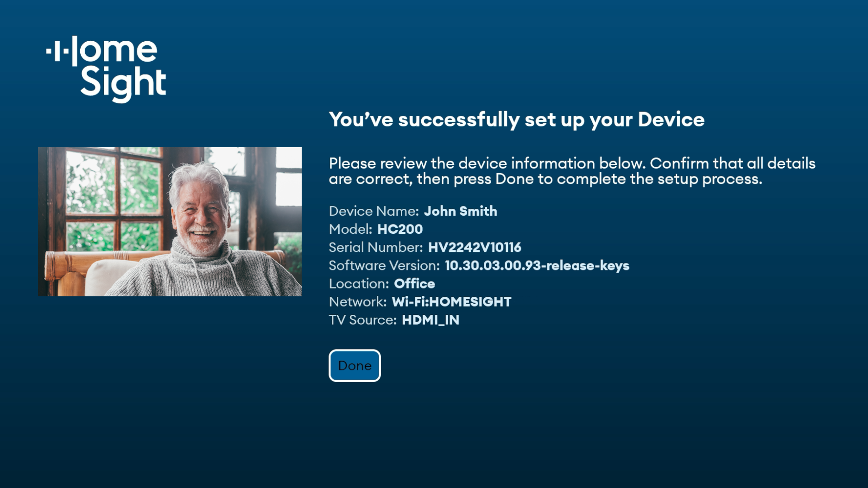Image resolution: width=868 pixels, height=488 pixels.
Task: Click the Serial Number label
Action: point(375,247)
